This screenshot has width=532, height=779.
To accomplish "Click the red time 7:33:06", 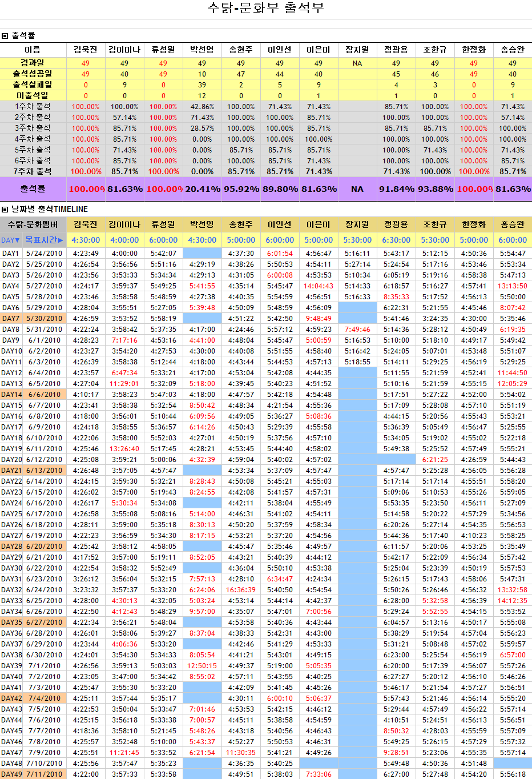I will tap(319, 774).
